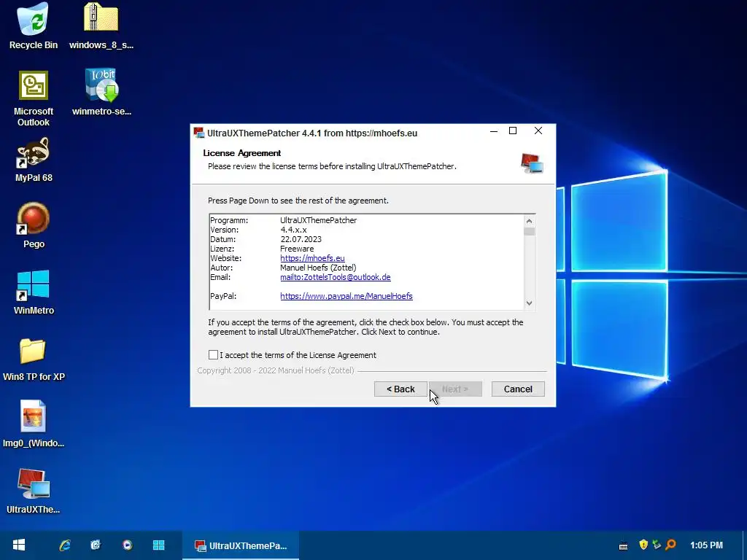Click the clock showing 1:05 PM
The height and width of the screenshot is (560, 747).
(x=706, y=545)
